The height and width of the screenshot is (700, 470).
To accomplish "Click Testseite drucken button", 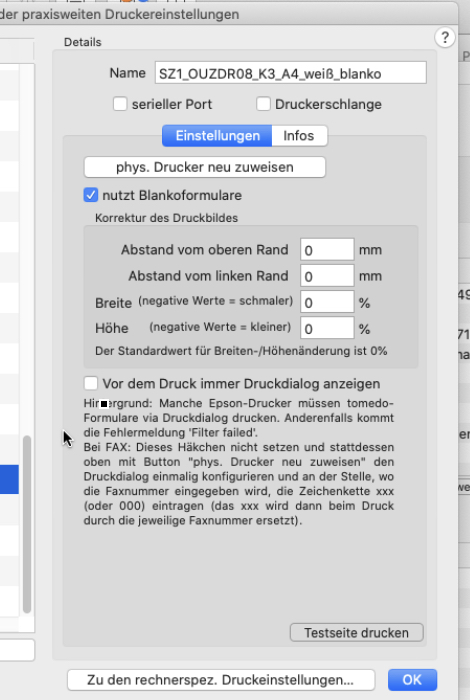I will pos(357,633).
